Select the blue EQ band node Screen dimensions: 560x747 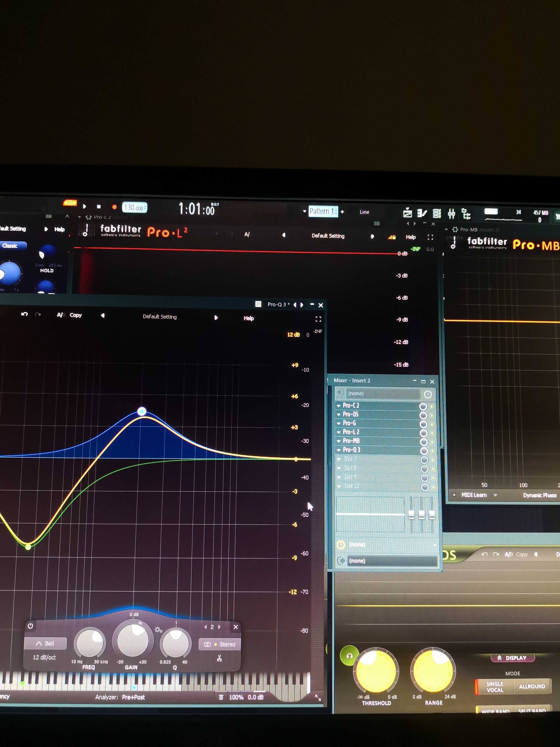pos(142,411)
